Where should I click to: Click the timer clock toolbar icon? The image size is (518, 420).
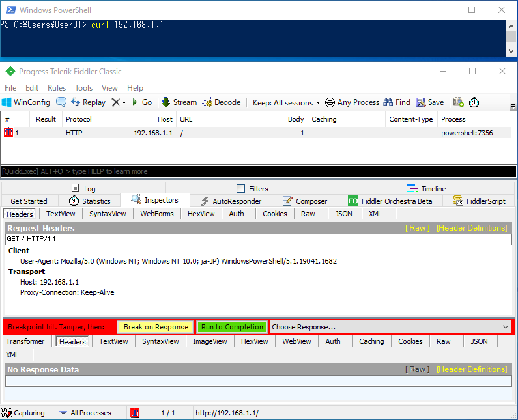(474, 102)
